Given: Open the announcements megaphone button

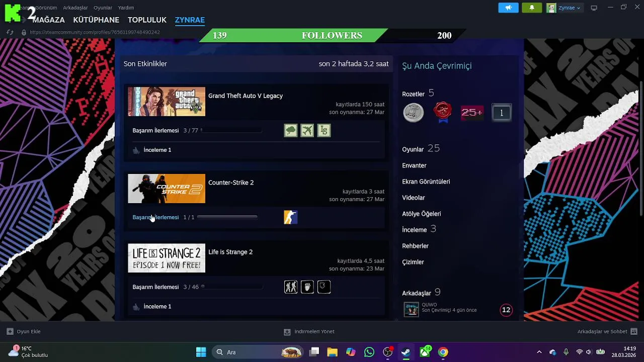Looking at the screenshot, I should [x=508, y=8].
